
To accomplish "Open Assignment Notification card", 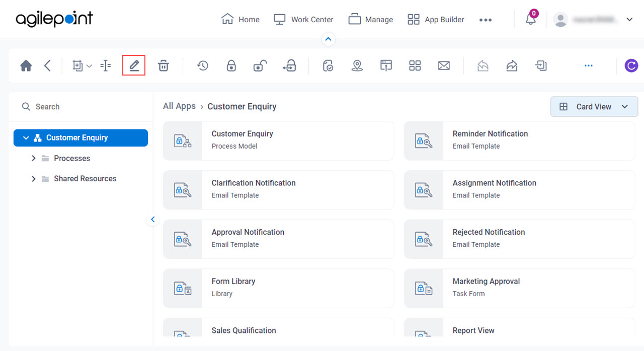I will [x=519, y=190].
